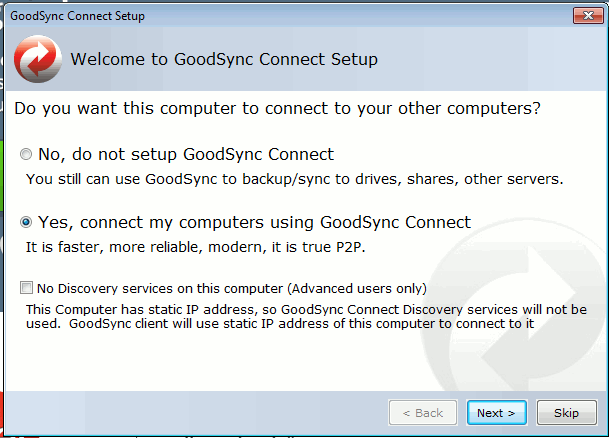The image size is (609, 438).
Task: Continue with the Next > button
Action: coord(496,413)
